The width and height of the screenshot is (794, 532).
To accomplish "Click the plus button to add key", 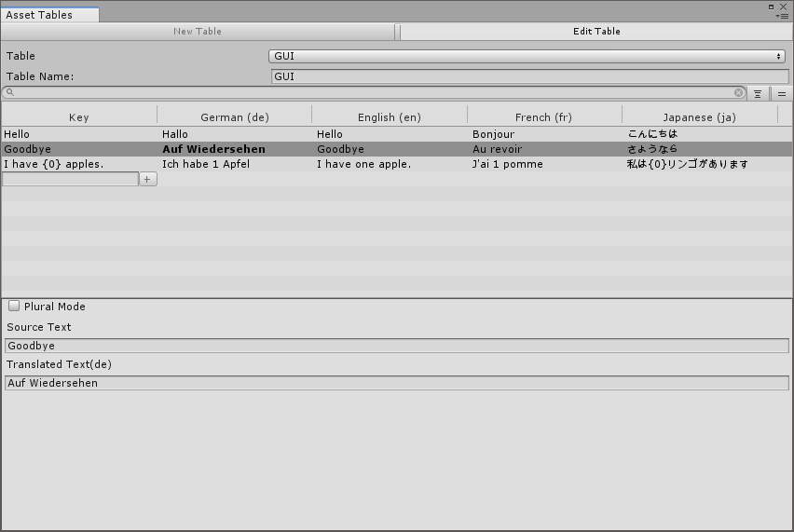I will [x=148, y=179].
